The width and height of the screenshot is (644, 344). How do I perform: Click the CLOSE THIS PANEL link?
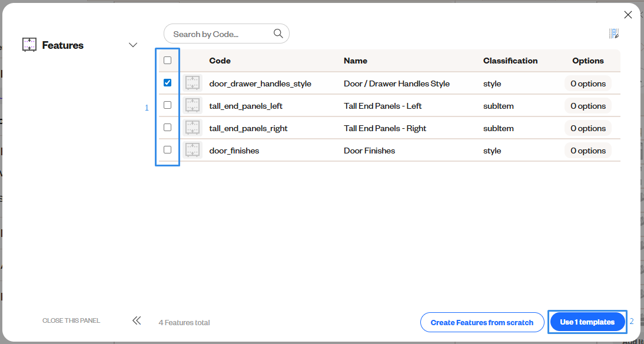pyautogui.click(x=71, y=320)
